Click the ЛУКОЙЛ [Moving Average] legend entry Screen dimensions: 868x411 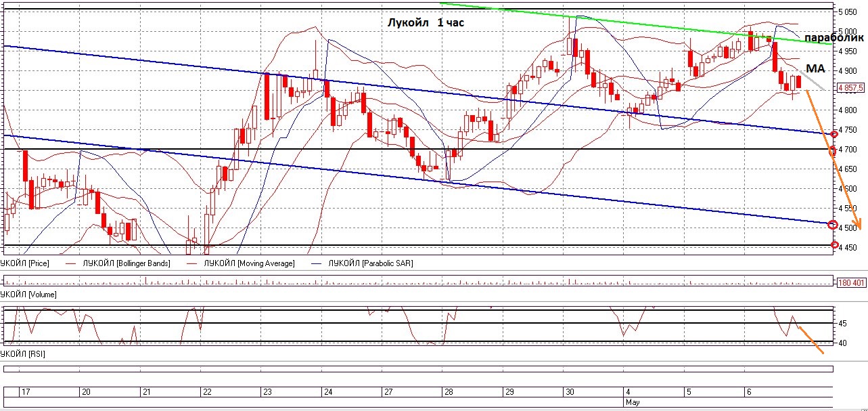click(251, 263)
